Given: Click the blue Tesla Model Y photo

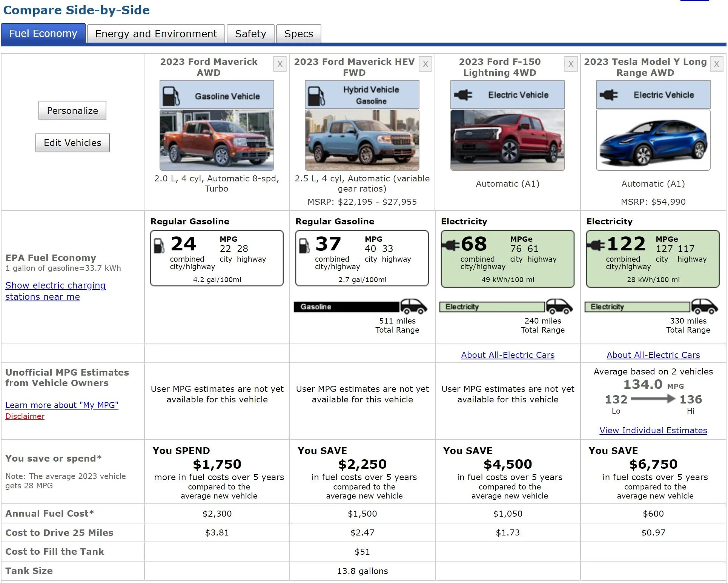Looking at the screenshot, I should [x=653, y=140].
